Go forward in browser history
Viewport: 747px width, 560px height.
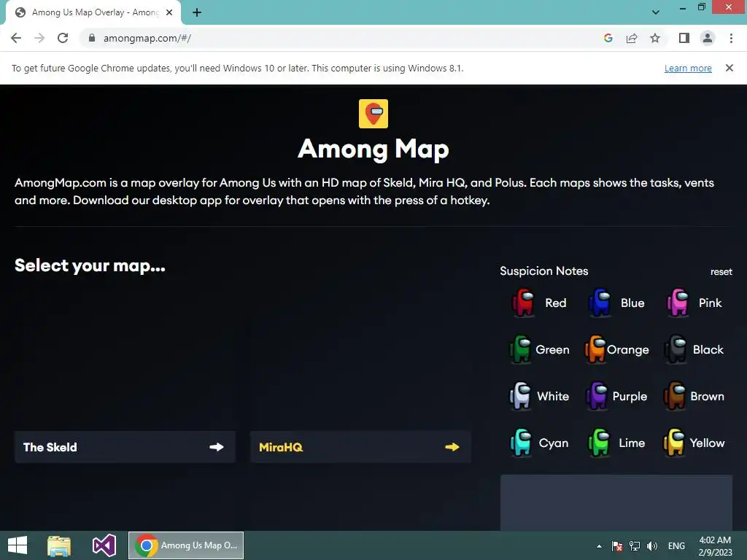(39, 38)
